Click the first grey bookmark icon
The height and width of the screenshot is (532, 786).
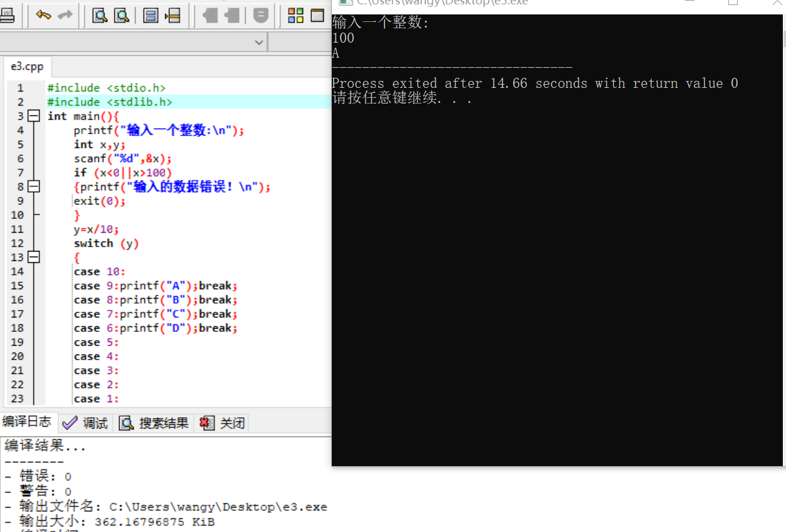click(210, 15)
